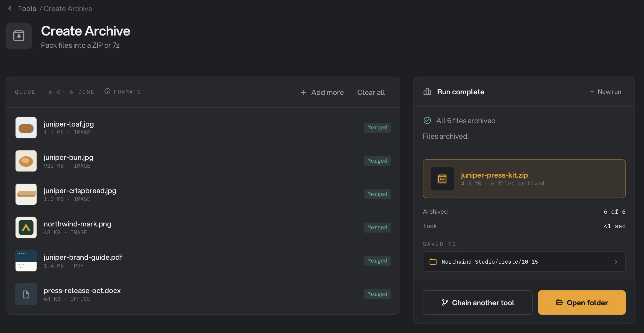This screenshot has height=333, width=644.
Task: Click the folder icon in Saved To
Action: [433, 262]
